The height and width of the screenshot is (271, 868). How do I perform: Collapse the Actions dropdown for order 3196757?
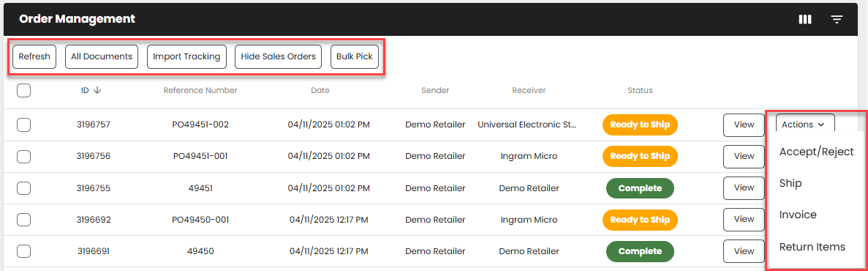(x=805, y=125)
